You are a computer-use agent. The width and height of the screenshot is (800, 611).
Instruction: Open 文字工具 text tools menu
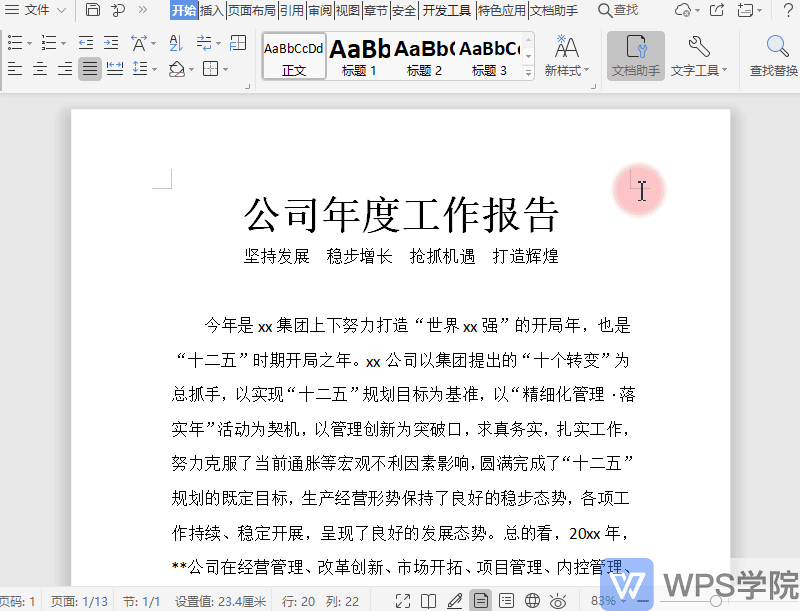[698, 56]
